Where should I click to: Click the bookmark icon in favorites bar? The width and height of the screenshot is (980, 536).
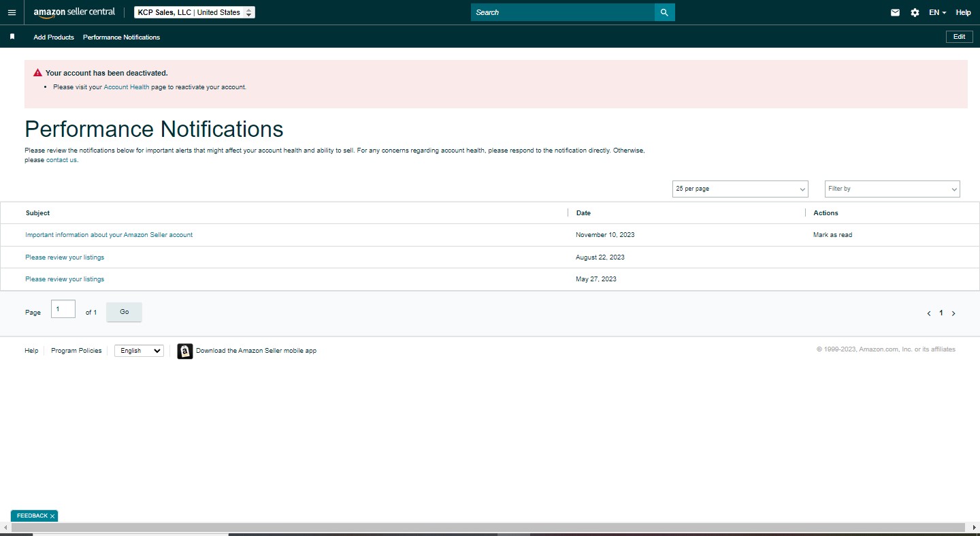click(x=12, y=37)
